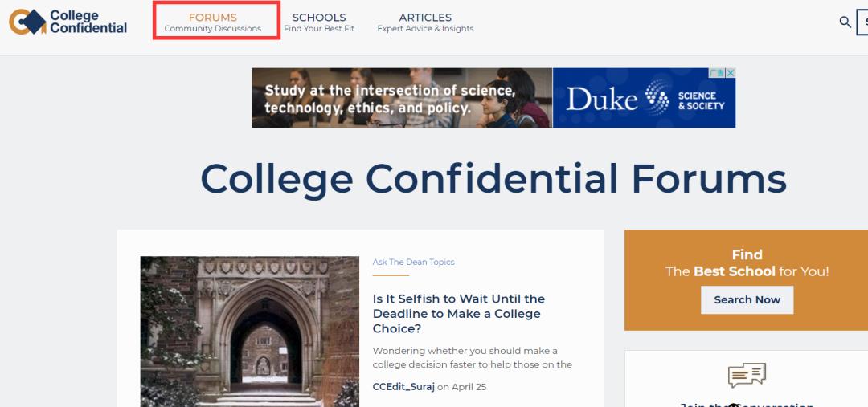Click the College Confidential logo icon

click(x=27, y=22)
